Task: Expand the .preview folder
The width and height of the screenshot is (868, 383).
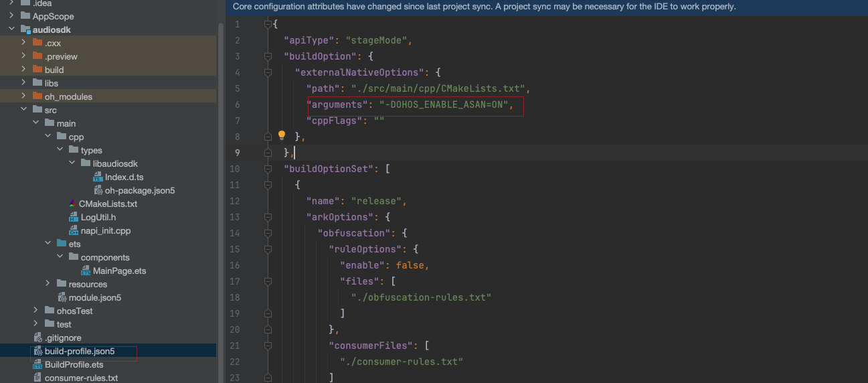Action: 23,56
